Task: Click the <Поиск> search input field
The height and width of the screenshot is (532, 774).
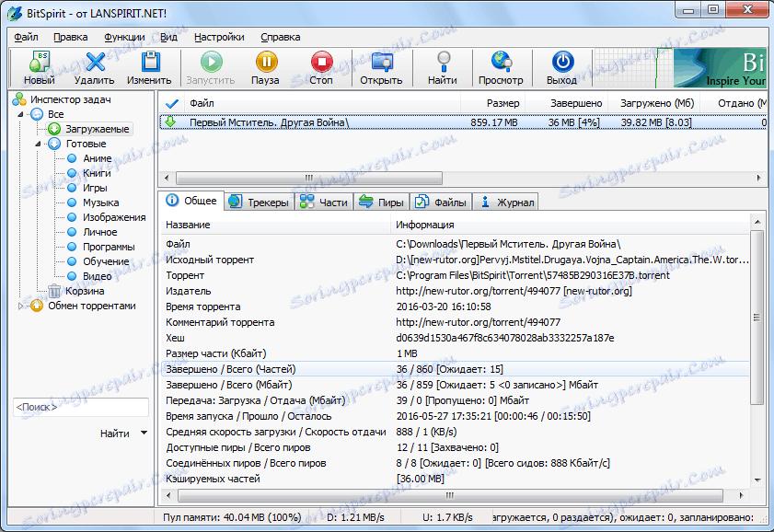Action: [81, 407]
